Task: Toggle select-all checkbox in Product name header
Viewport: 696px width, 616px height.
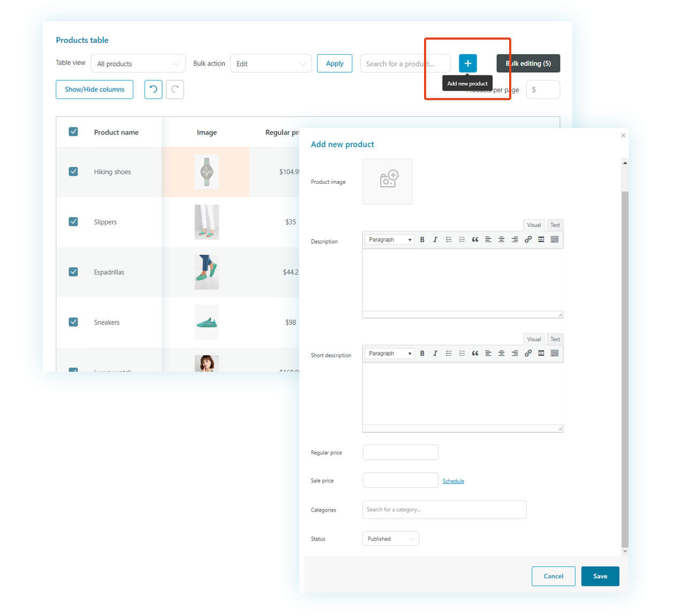Action: 73,132
